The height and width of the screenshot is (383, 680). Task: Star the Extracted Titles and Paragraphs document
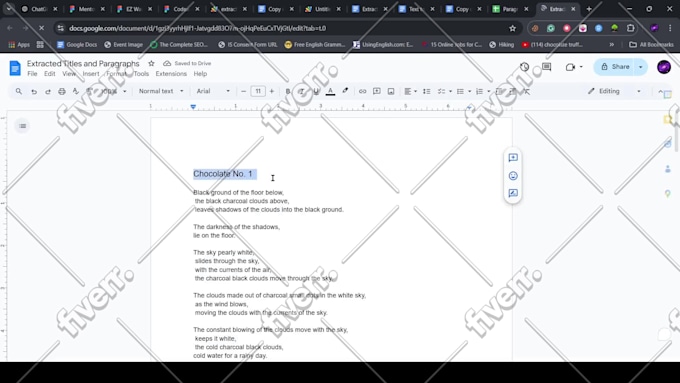tap(151, 63)
